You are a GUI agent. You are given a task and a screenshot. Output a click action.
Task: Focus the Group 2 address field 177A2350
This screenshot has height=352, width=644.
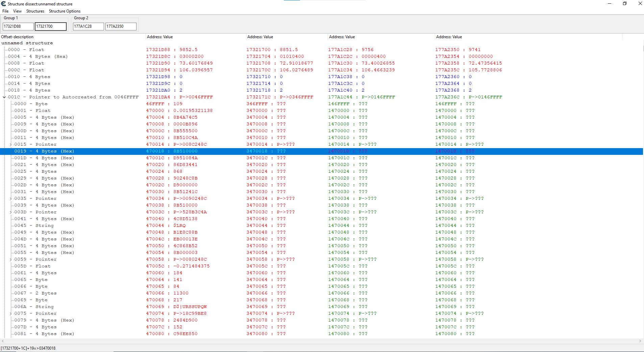tap(121, 26)
